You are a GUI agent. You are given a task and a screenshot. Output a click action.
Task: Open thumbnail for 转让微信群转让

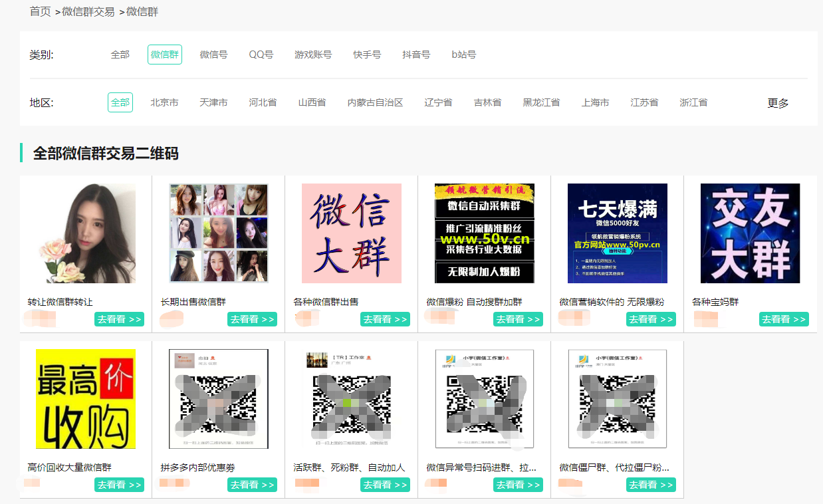pyautogui.click(x=86, y=233)
